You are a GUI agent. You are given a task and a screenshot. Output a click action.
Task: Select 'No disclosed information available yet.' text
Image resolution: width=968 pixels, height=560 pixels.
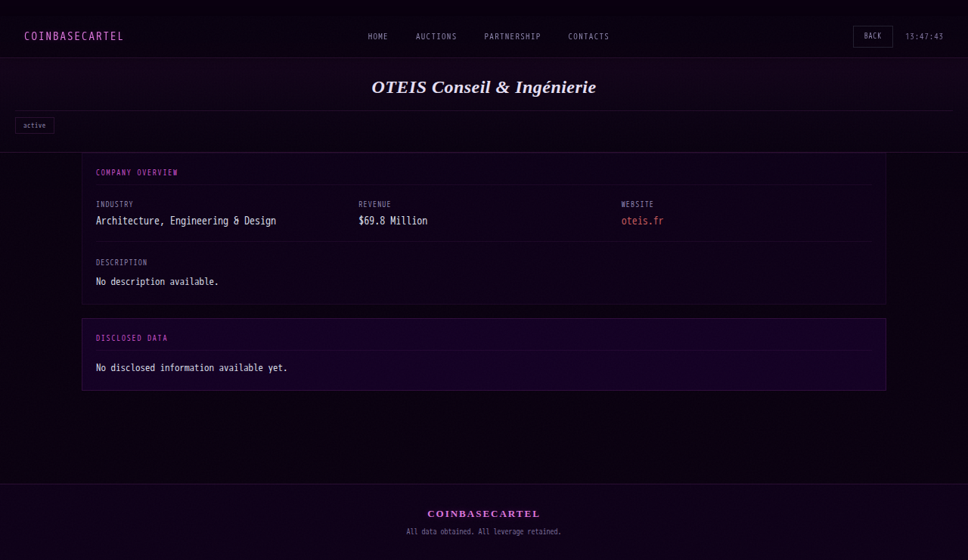192,368
